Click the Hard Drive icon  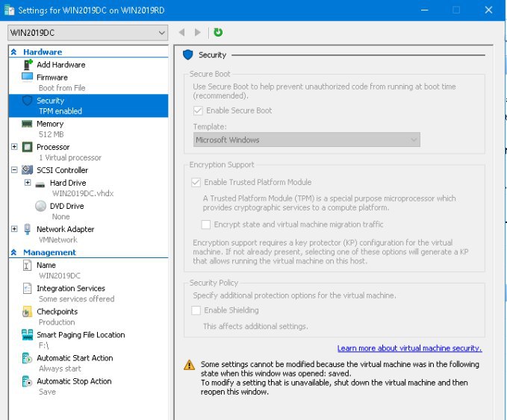pos(40,184)
